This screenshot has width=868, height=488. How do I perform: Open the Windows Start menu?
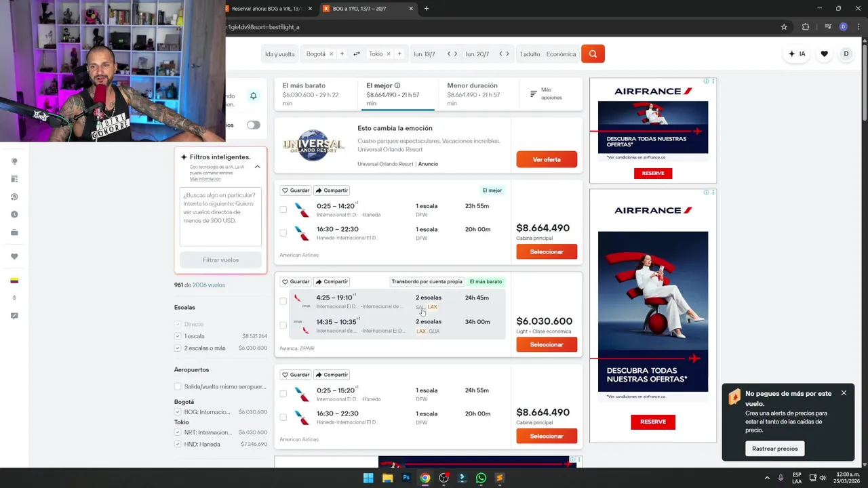368,478
